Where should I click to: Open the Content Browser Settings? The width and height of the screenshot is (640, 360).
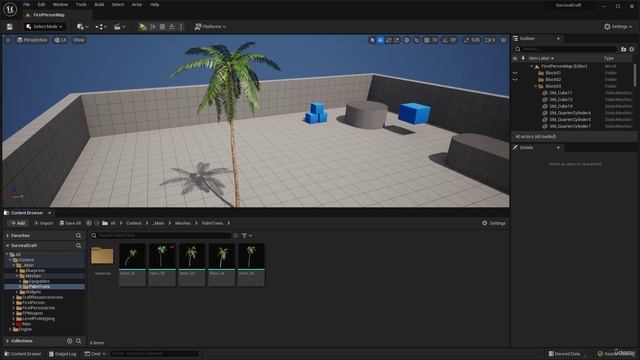pyautogui.click(x=494, y=223)
